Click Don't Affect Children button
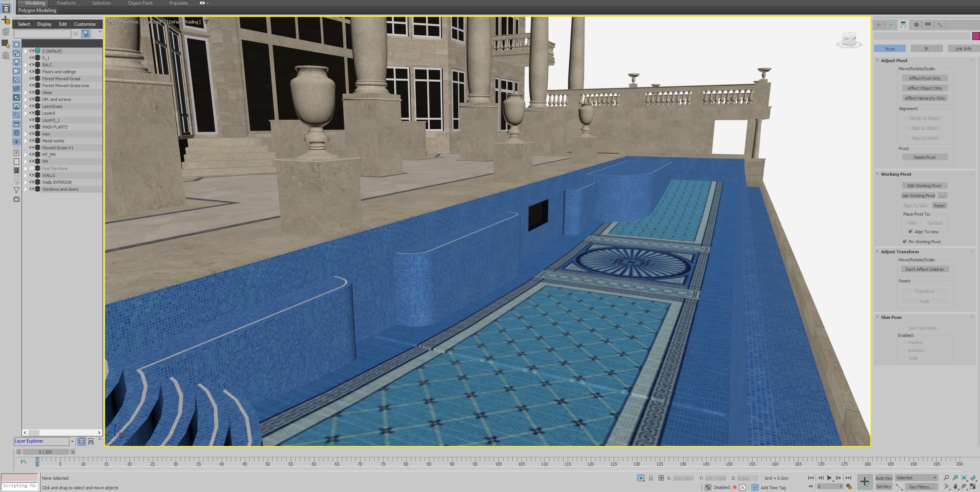The width and height of the screenshot is (980, 492). 925,269
